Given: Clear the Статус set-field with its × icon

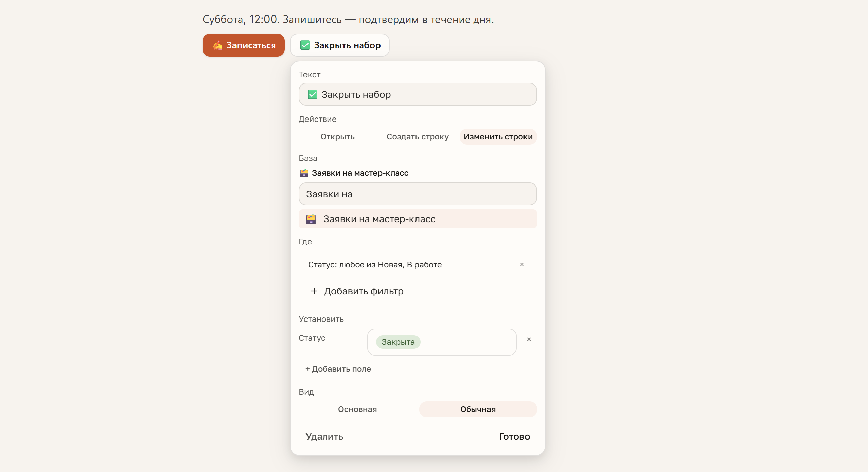Looking at the screenshot, I should 529,339.
